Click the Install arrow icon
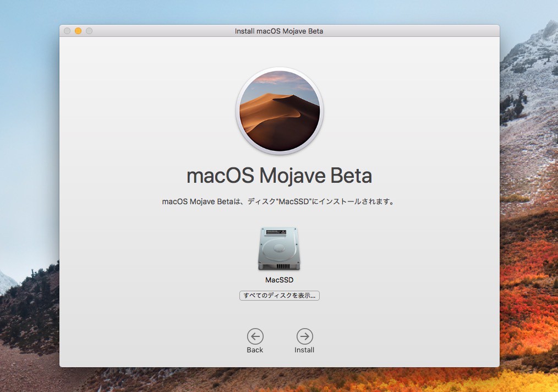558x392 pixels. [305, 336]
